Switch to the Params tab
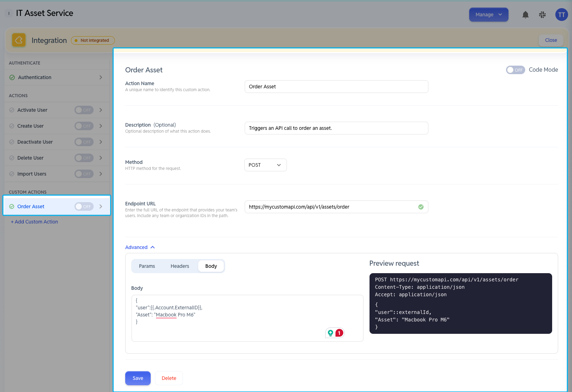Screen dimensions: 572x392 point(147,266)
